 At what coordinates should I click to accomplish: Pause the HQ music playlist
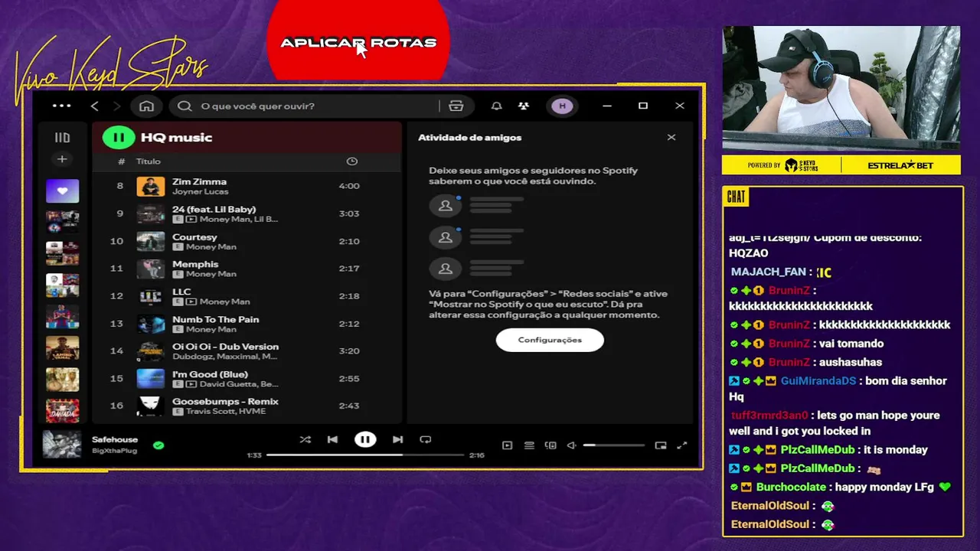(x=119, y=138)
